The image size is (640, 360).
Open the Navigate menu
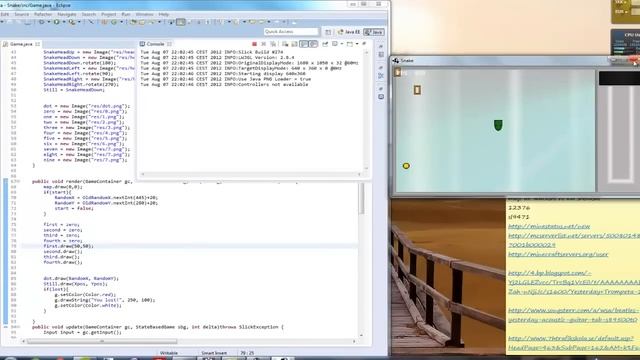pos(67,14)
